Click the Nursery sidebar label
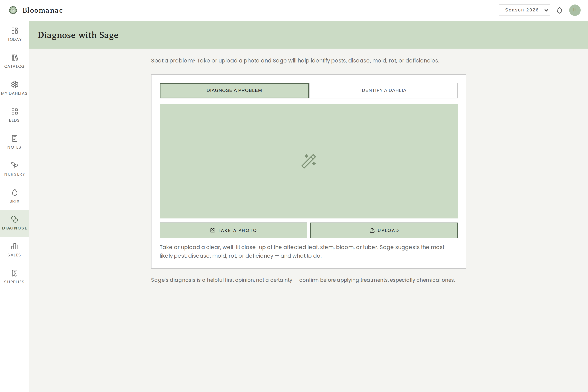 tap(14, 174)
